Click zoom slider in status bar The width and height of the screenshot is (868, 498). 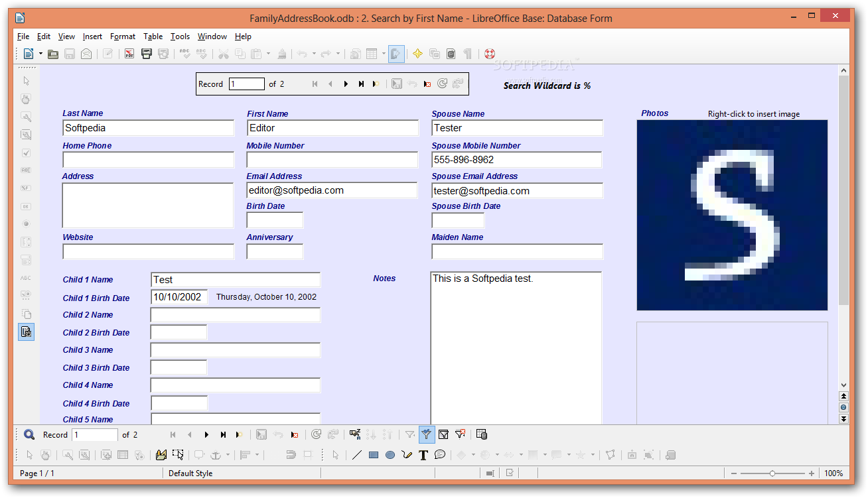click(x=772, y=473)
